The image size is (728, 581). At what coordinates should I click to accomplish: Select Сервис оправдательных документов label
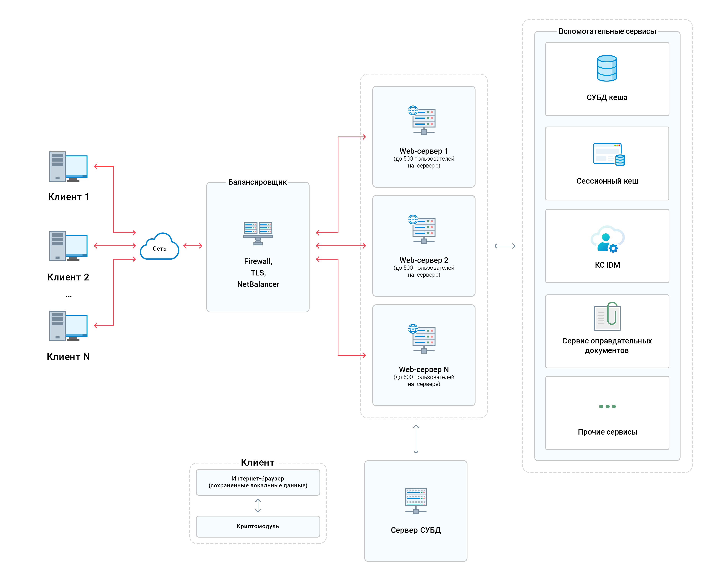tap(607, 346)
